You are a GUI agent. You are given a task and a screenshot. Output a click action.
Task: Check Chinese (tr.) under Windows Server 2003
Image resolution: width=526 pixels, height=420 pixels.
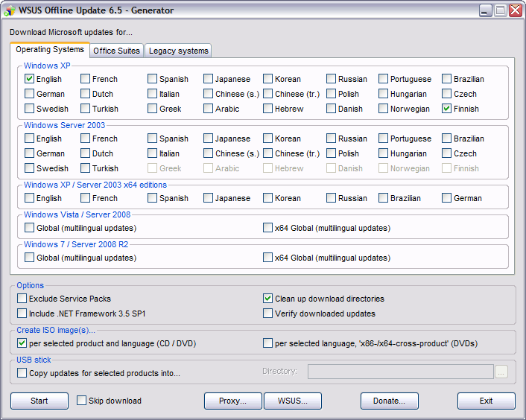(x=267, y=153)
